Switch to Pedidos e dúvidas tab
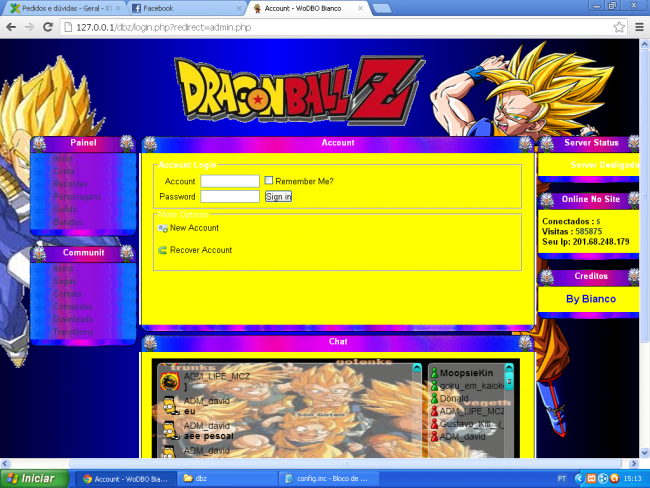 [60, 8]
